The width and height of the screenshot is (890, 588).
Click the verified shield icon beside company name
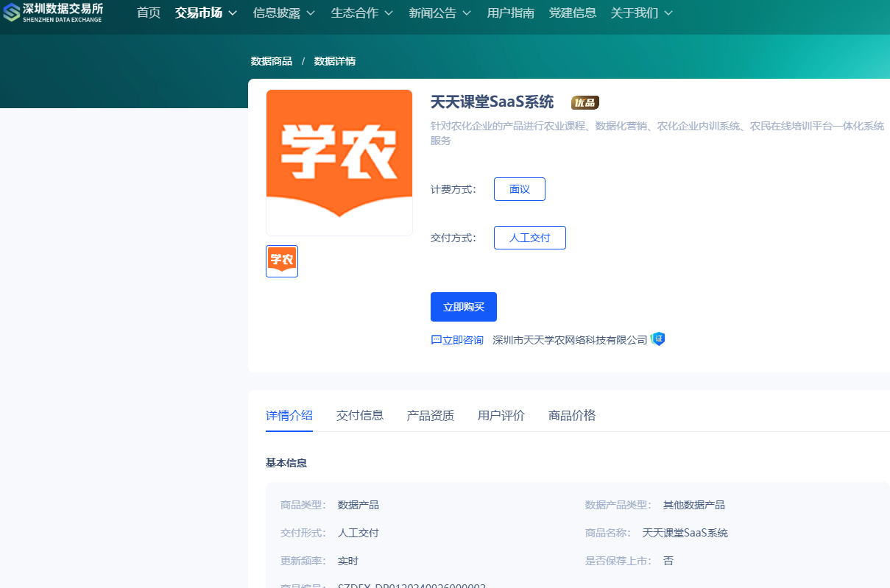coord(658,339)
